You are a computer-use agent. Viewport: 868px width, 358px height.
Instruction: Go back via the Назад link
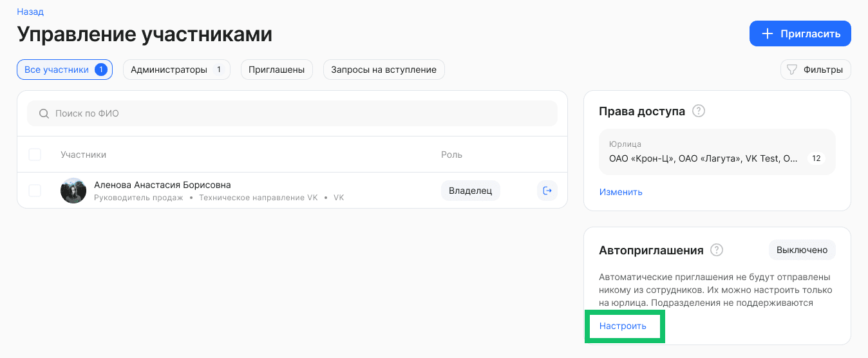click(30, 12)
